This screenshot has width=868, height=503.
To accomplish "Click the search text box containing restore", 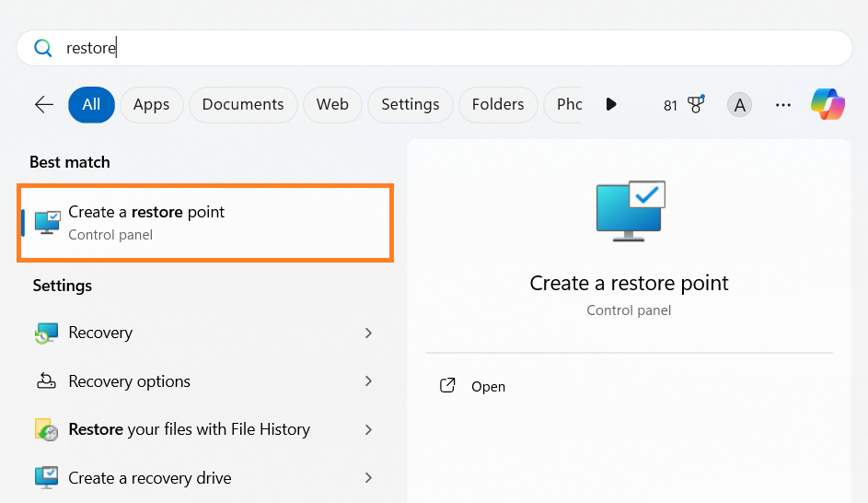I will point(442,48).
